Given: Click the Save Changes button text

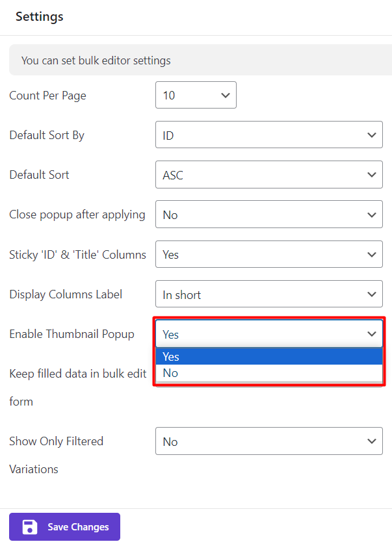Looking at the screenshot, I should pyautogui.click(x=78, y=527).
